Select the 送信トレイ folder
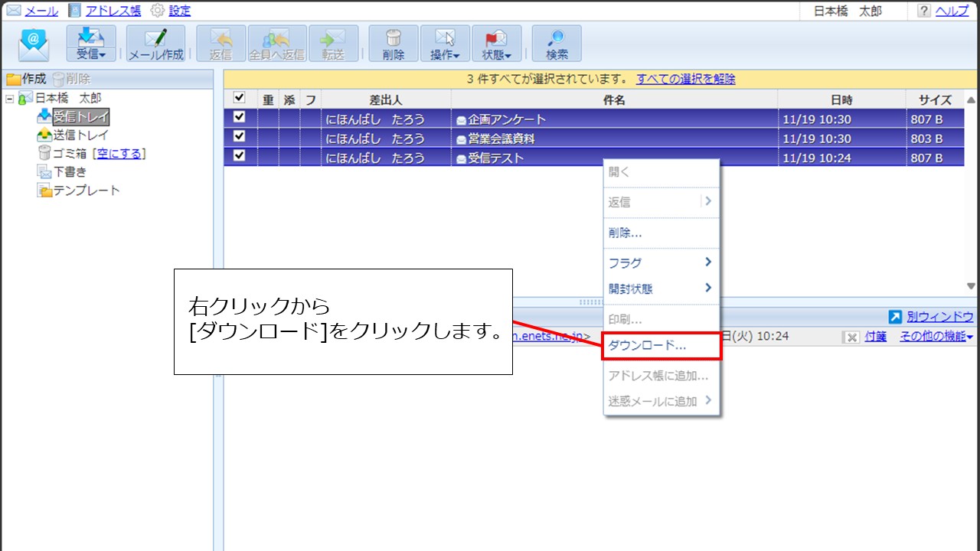The height and width of the screenshot is (551, 980). point(80,135)
